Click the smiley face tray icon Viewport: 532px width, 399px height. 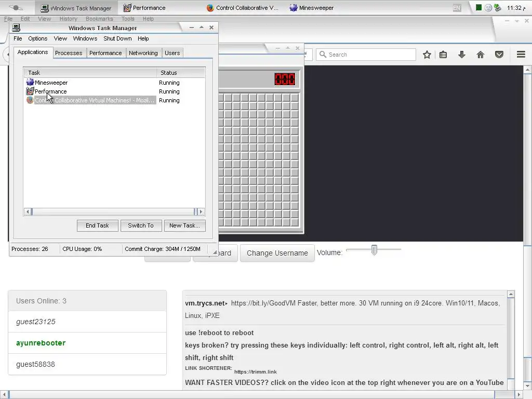point(488,8)
